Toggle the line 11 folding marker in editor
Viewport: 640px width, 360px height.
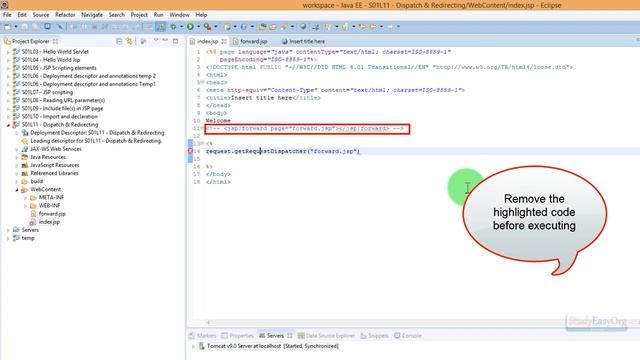[203, 128]
